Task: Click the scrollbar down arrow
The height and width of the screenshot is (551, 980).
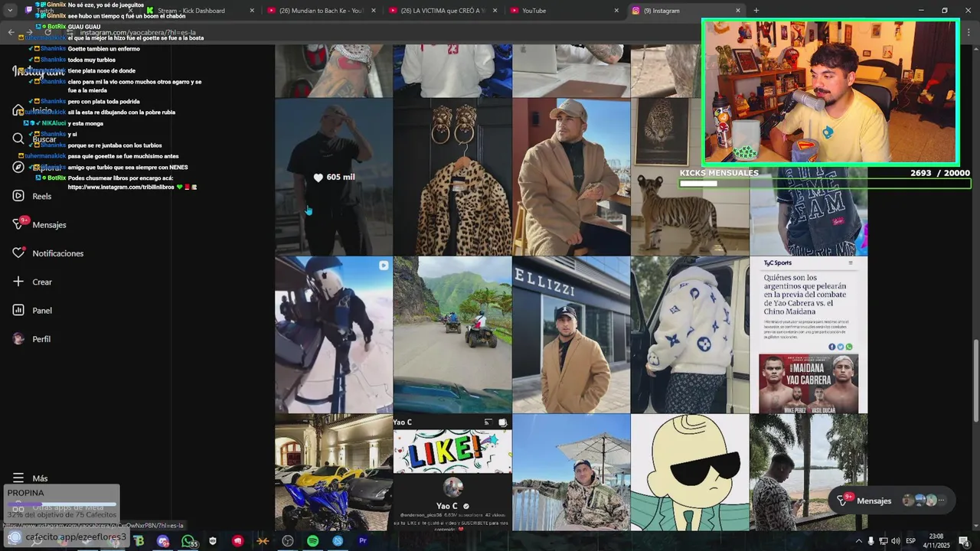Action: (x=975, y=526)
